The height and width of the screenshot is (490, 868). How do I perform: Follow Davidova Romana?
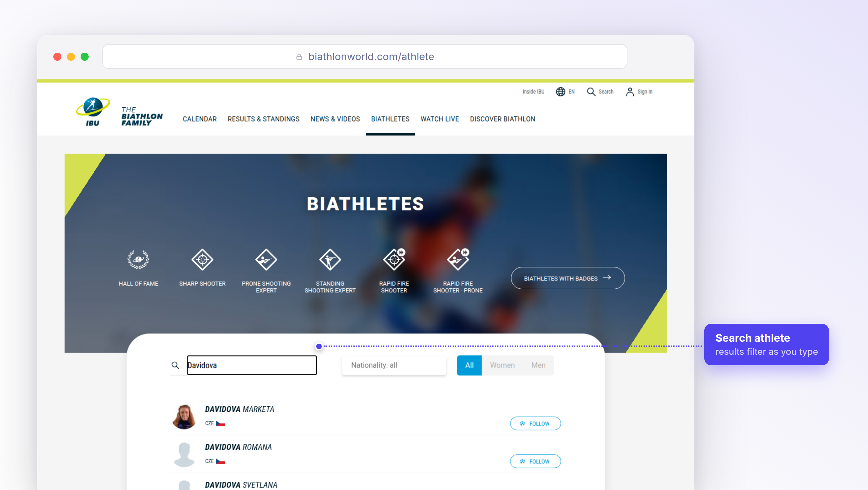pyautogui.click(x=535, y=461)
